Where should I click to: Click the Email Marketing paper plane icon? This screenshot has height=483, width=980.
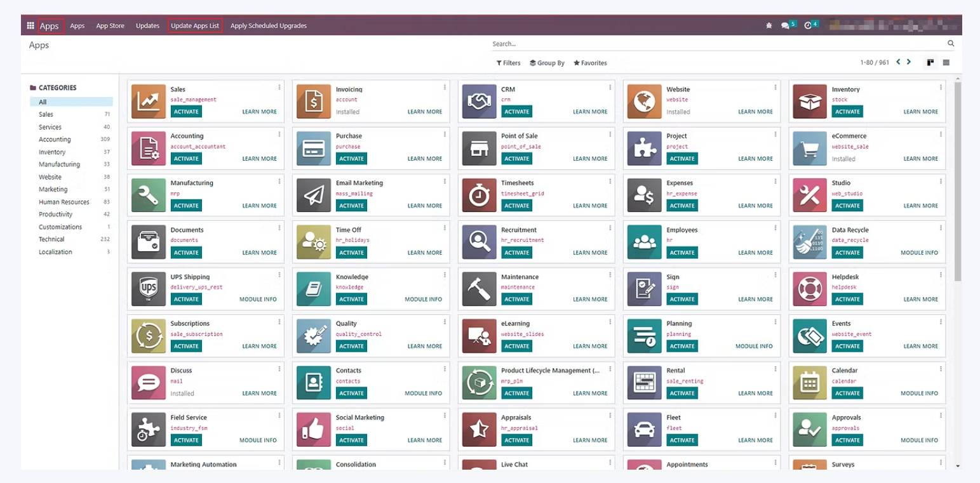click(314, 195)
